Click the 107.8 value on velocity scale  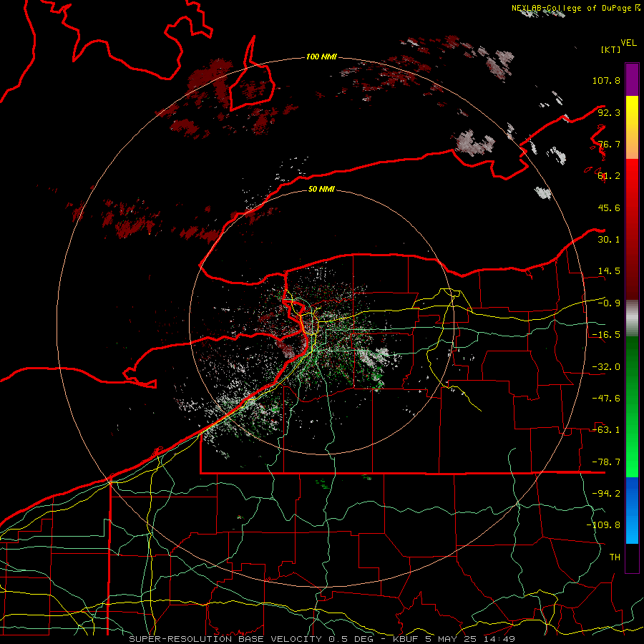(606, 80)
